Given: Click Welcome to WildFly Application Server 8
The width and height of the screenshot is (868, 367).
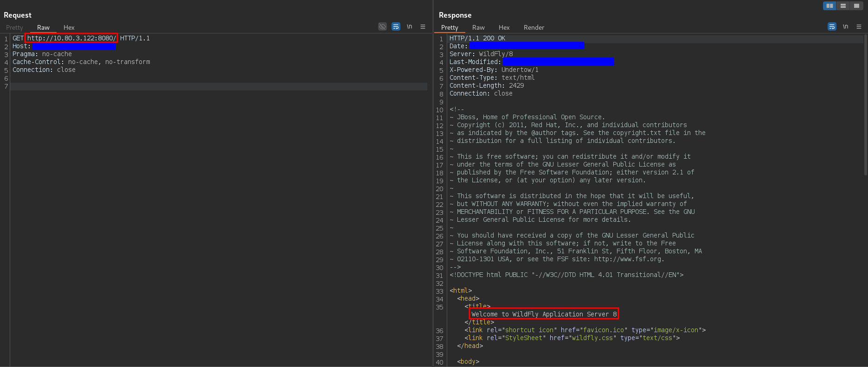Looking at the screenshot, I should (x=544, y=314).
